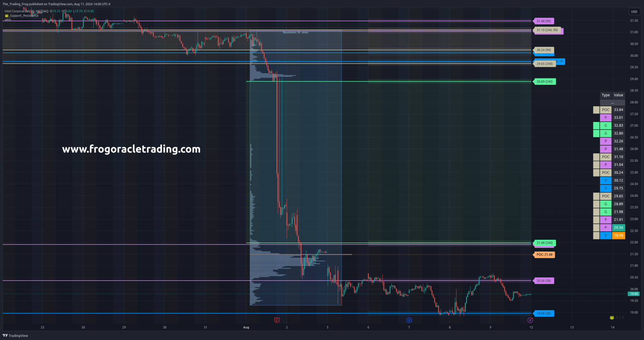Viewport: 644px width, 340px height.
Task: Click the date 14 on the time axis
Action: (613, 327)
